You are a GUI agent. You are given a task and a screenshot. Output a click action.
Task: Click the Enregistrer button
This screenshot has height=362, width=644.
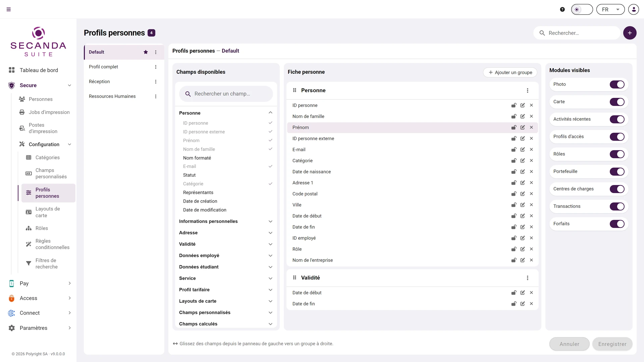(612, 344)
